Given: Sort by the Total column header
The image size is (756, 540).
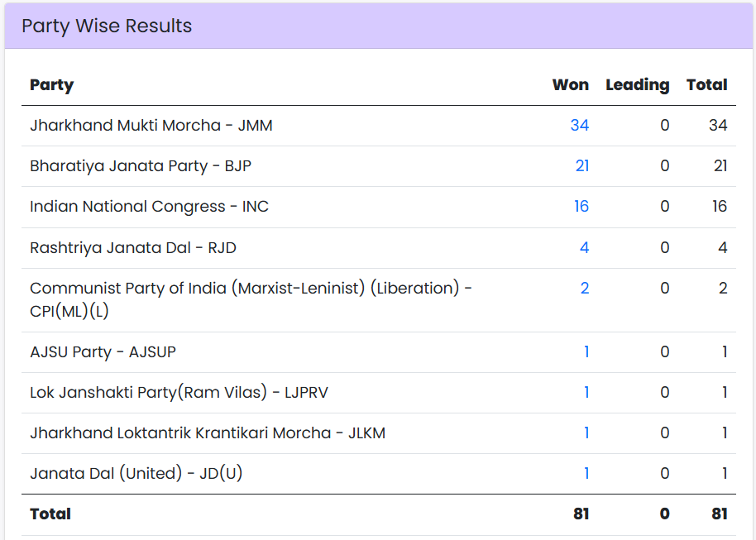Looking at the screenshot, I should tap(706, 84).
